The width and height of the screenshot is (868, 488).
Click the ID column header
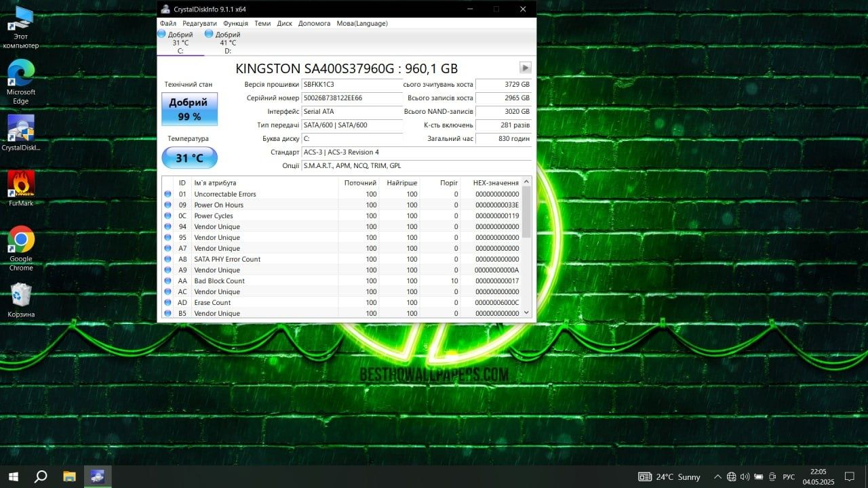(x=182, y=183)
